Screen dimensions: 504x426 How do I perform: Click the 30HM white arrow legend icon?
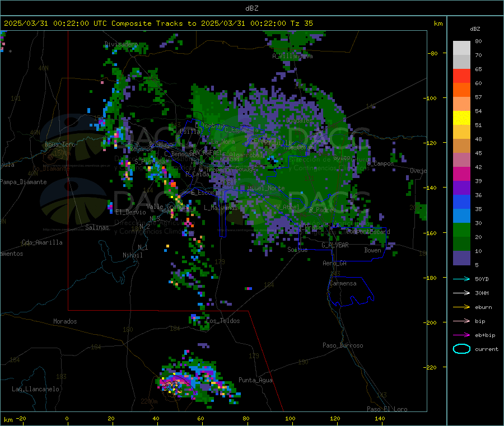tap(461, 293)
